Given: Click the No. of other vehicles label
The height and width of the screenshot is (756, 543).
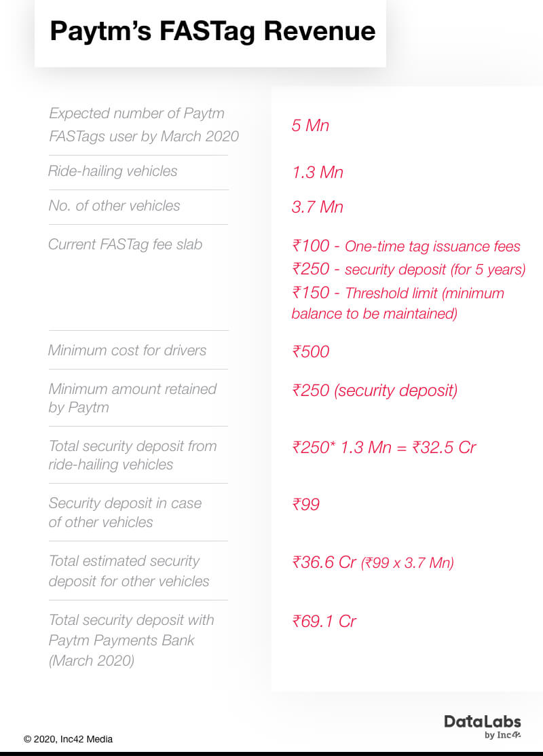Looking at the screenshot, I should coord(114,206).
